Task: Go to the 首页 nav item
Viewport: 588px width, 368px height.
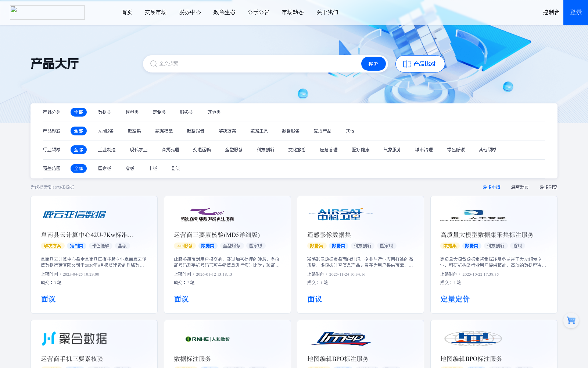Action: [127, 12]
